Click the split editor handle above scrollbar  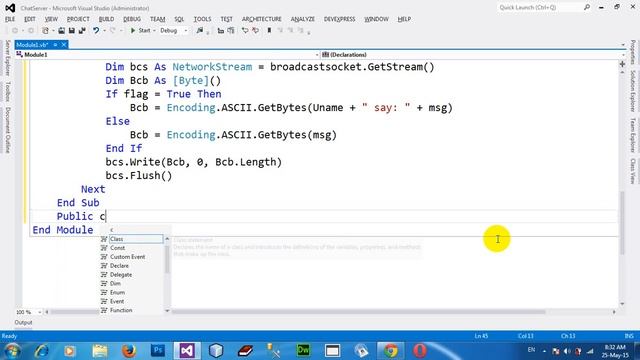pyautogui.click(x=622, y=64)
